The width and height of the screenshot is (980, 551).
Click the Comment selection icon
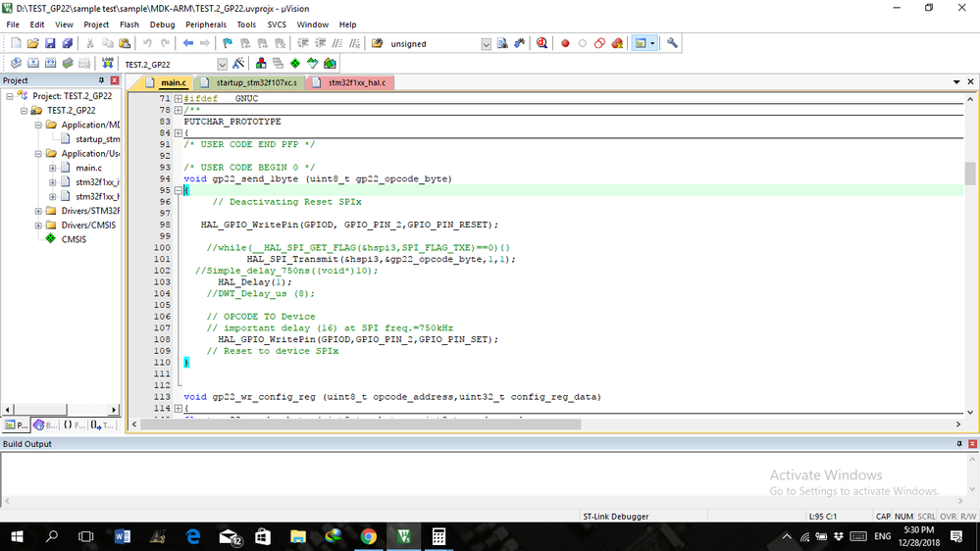(337, 44)
